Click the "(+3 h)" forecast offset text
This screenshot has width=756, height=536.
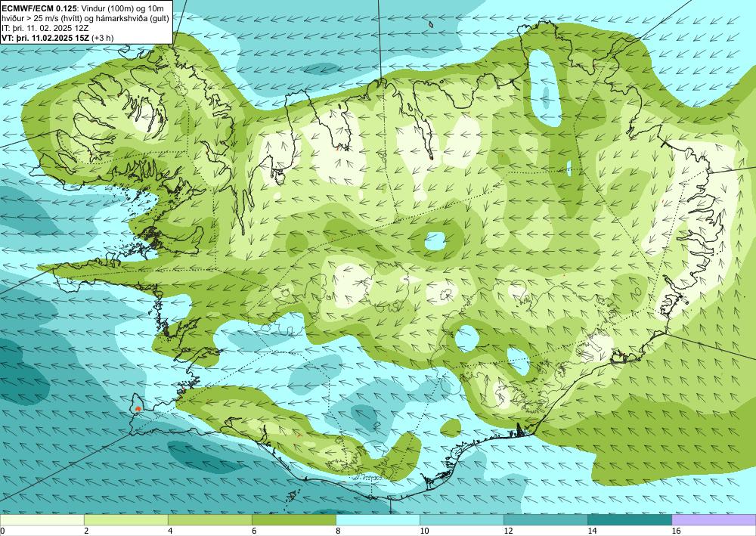pos(102,38)
